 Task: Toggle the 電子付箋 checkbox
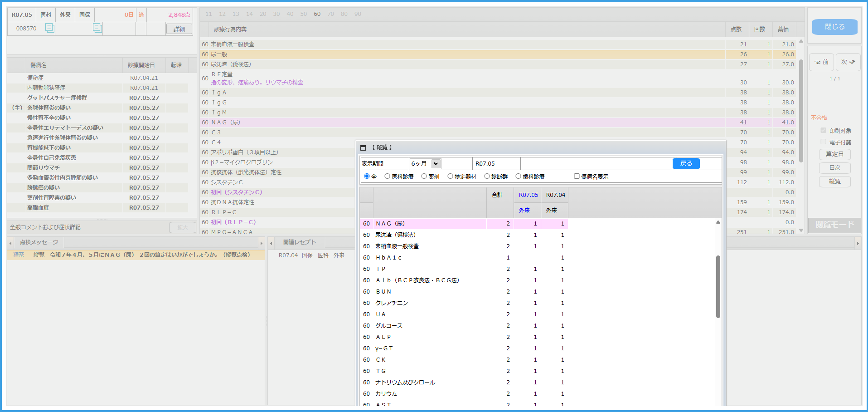pos(823,142)
